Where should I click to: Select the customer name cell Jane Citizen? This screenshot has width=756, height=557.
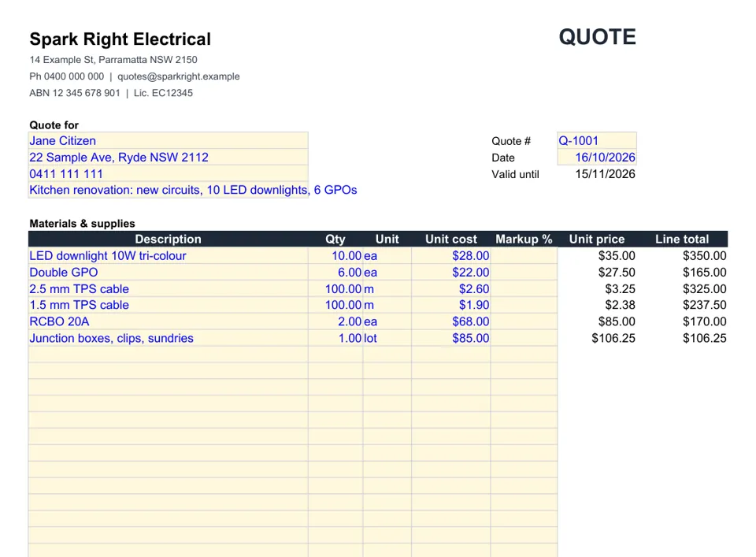169,141
